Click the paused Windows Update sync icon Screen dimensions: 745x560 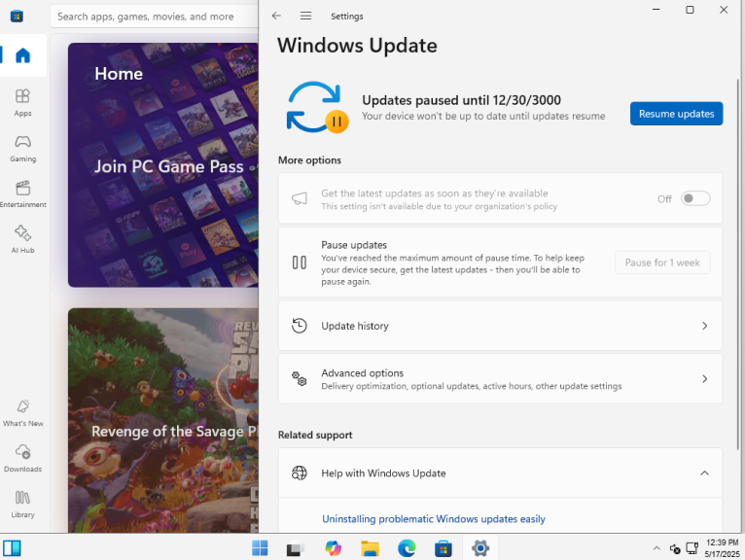(x=316, y=107)
